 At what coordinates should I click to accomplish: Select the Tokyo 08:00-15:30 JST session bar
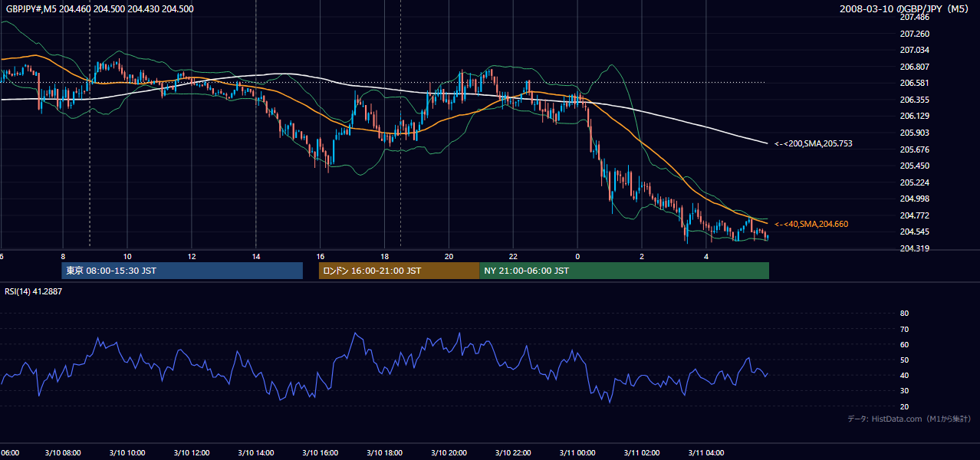pyautogui.click(x=183, y=271)
